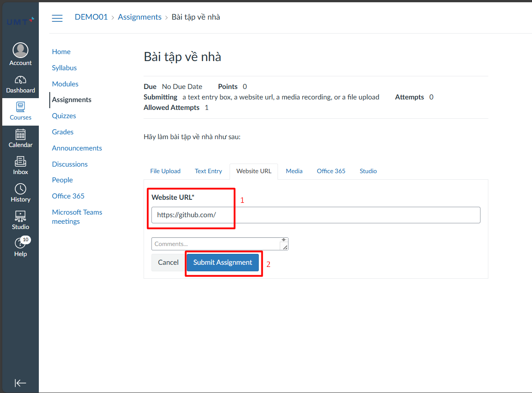Viewport: 532px width, 393px height.
Task: Open Help icon with 10 badge
Action: [20, 243]
